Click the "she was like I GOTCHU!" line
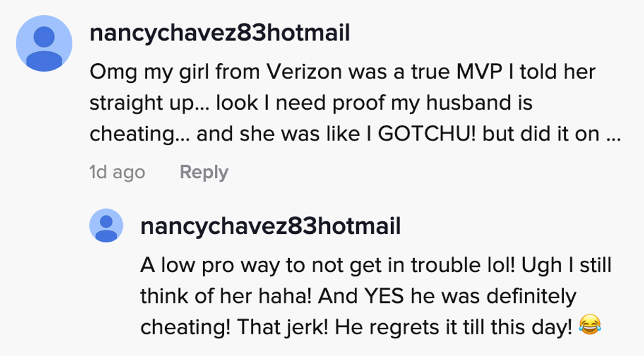 (x=342, y=135)
